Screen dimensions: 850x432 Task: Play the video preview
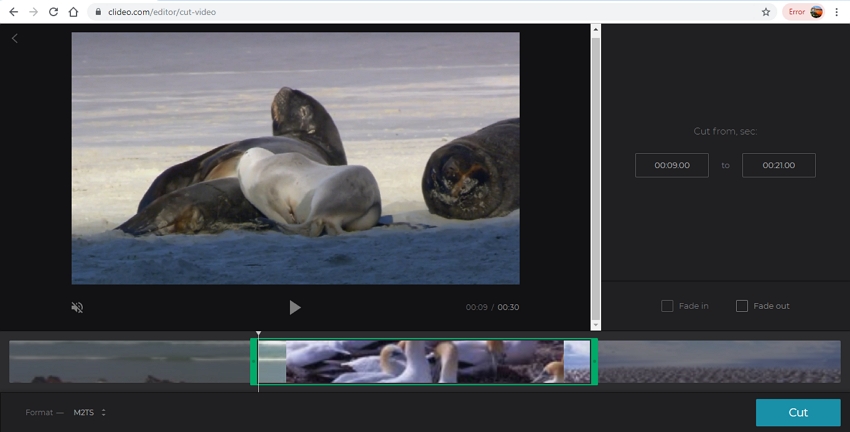[295, 307]
